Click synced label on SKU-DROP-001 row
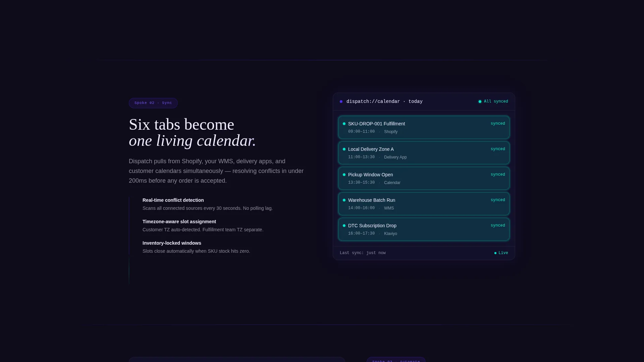 click(498, 124)
